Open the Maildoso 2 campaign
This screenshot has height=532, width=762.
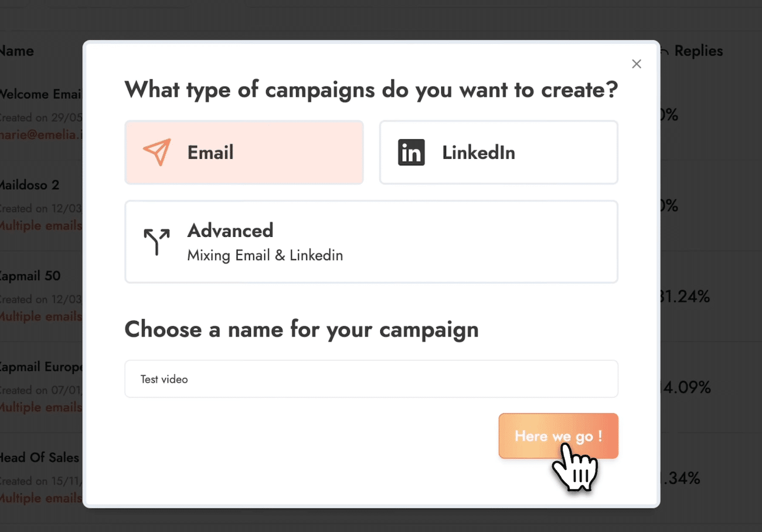(30, 185)
